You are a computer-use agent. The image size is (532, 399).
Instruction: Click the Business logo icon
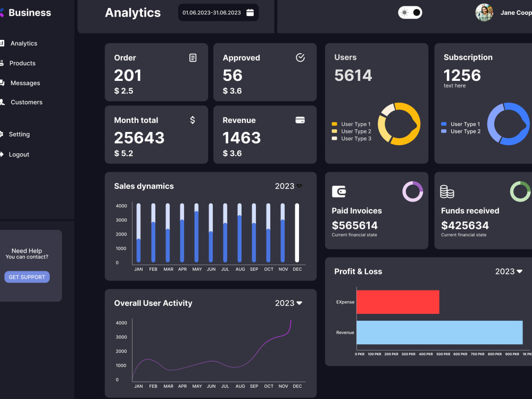tap(2, 13)
